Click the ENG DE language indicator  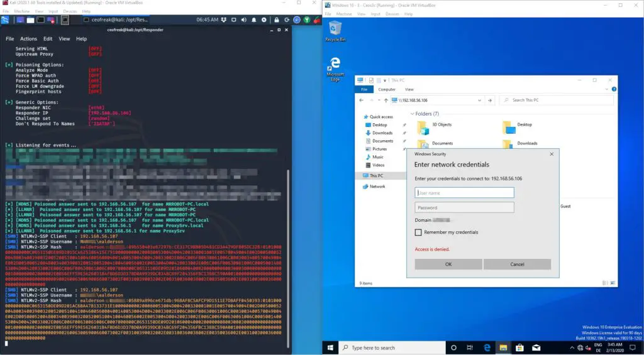point(598,347)
